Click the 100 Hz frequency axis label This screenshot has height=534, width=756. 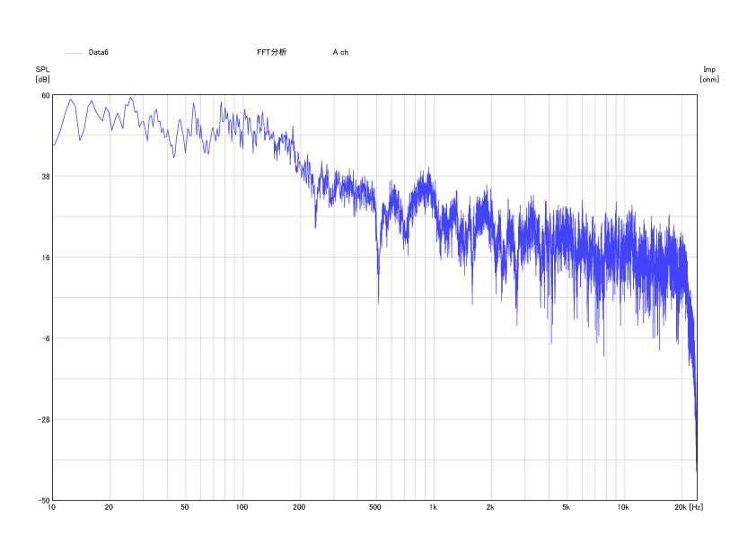(x=242, y=507)
